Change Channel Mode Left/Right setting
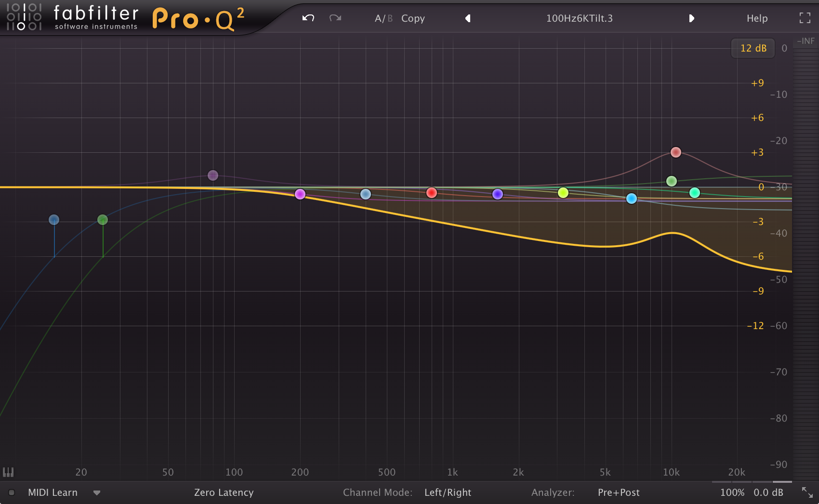This screenshot has height=504, width=819. 448,492
